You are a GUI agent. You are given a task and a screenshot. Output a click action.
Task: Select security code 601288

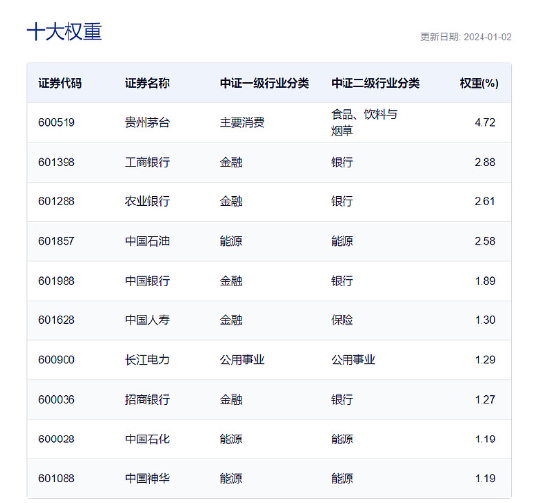56,201
